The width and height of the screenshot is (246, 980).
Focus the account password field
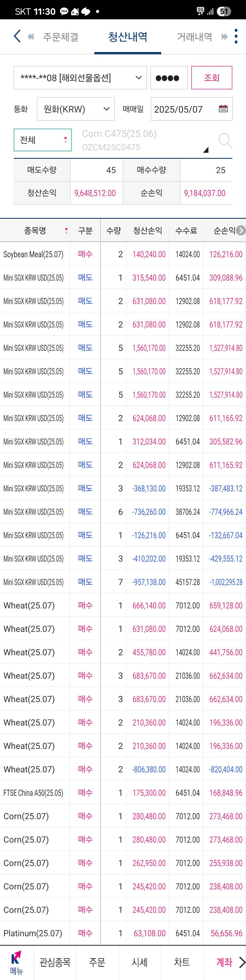click(x=169, y=78)
